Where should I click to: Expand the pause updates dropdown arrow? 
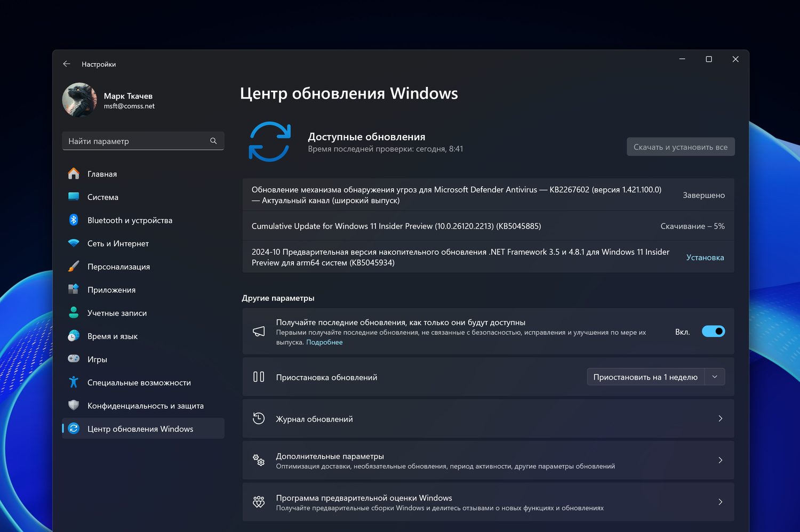715,377
